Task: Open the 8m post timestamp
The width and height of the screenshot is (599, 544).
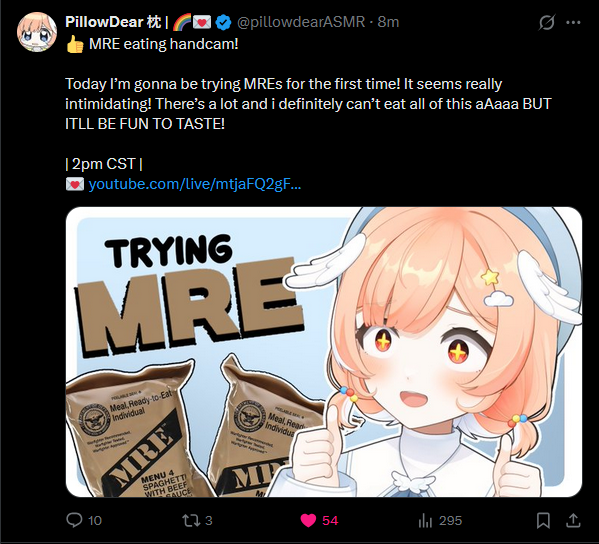Action: 389,22
